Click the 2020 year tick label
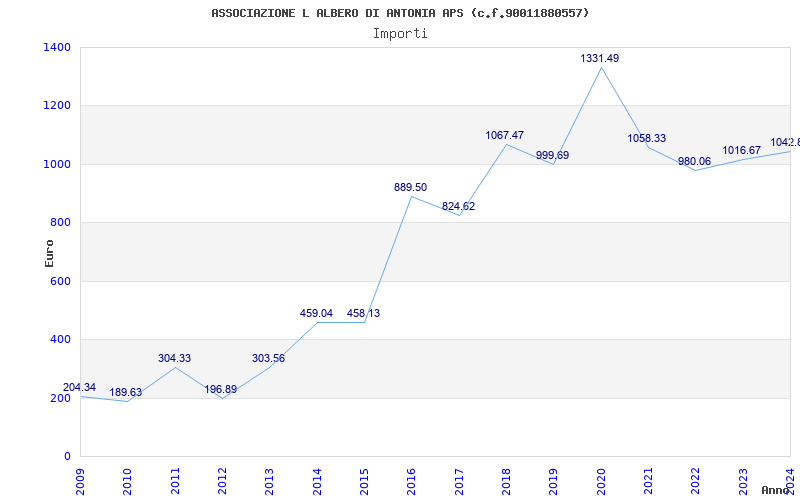Image resolution: width=800 pixels, height=500 pixels. [x=601, y=481]
